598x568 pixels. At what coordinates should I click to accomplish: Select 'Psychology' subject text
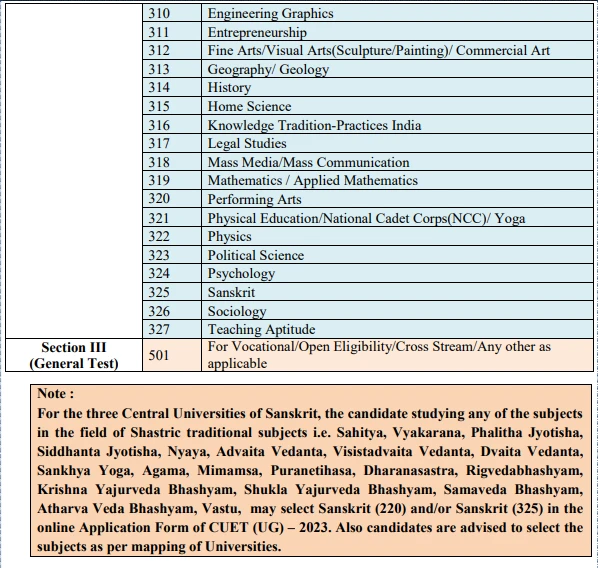(x=241, y=274)
